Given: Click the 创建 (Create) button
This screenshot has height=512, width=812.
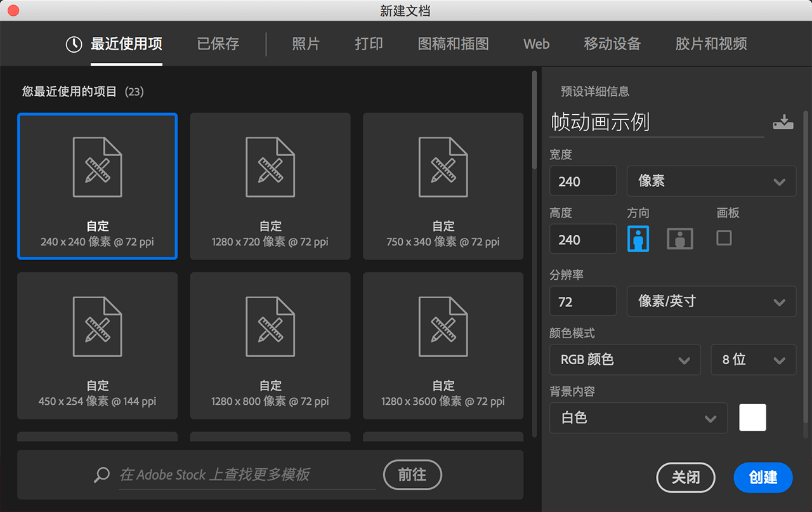Looking at the screenshot, I should click(x=763, y=477).
